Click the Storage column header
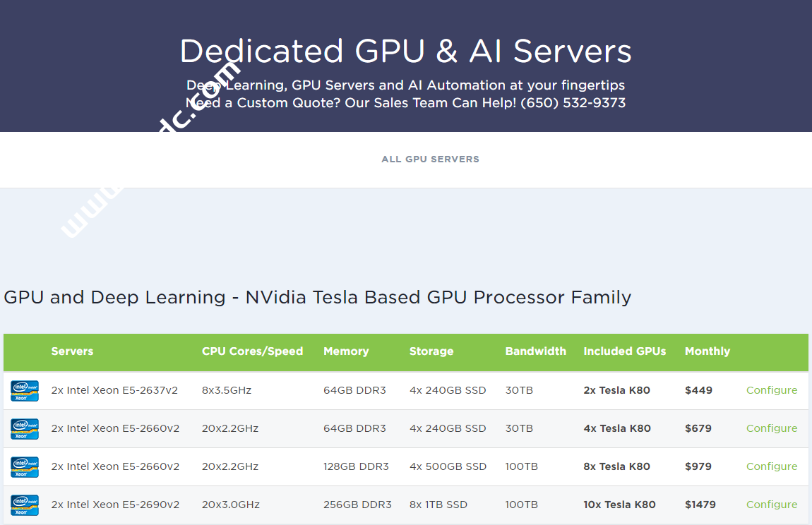 click(x=431, y=351)
